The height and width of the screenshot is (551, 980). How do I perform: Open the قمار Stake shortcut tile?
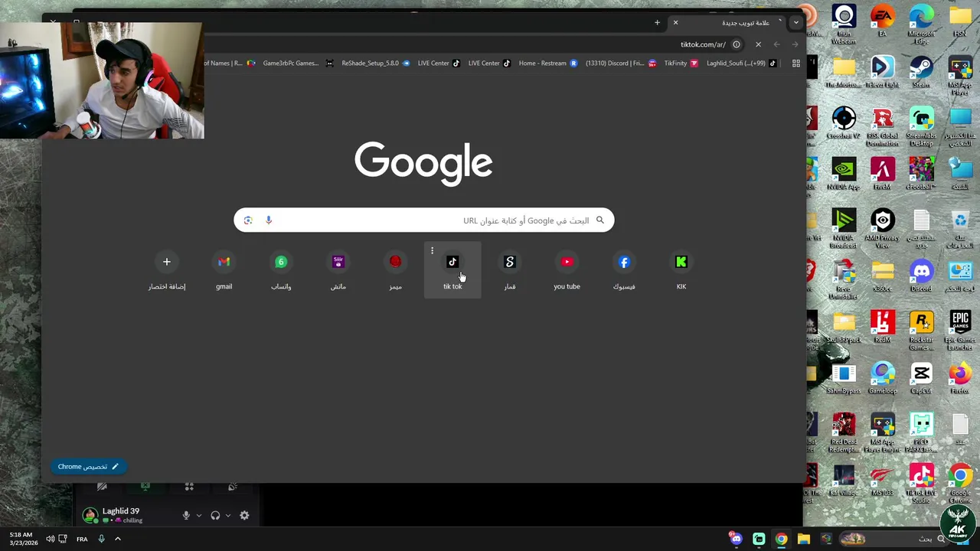510,270
